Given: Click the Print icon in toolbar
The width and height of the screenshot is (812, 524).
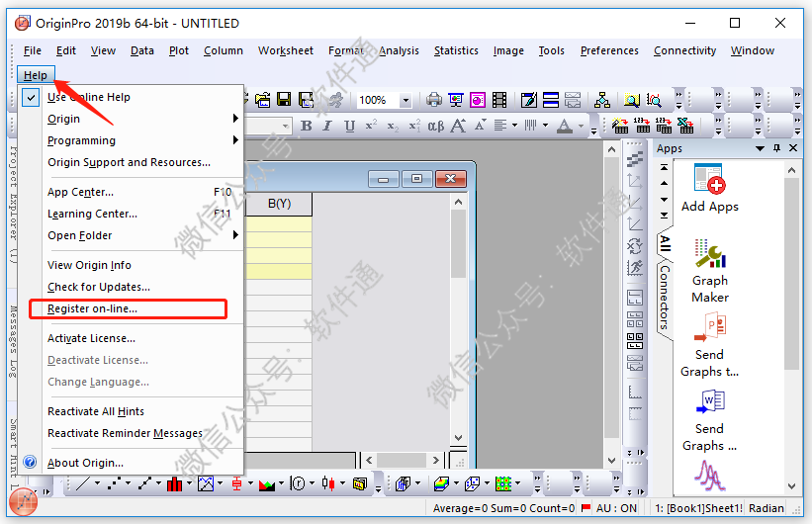Looking at the screenshot, I should pyautogui.click(x=434, y=100).
